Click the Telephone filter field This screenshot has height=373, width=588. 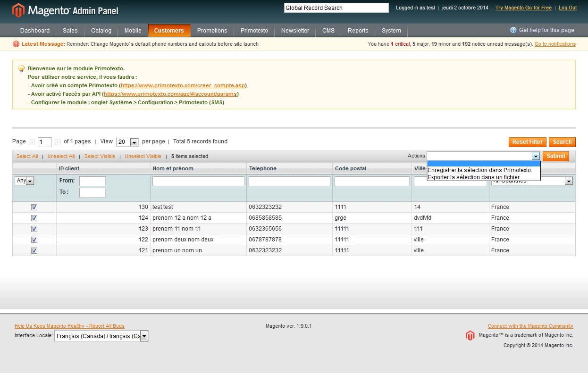[x=289, y=181]
